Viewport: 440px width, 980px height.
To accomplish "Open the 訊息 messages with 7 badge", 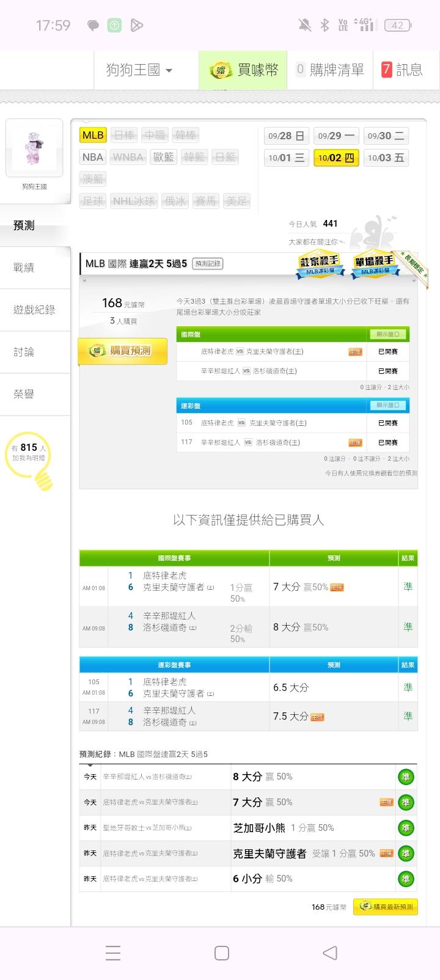I will pos(402,70).
